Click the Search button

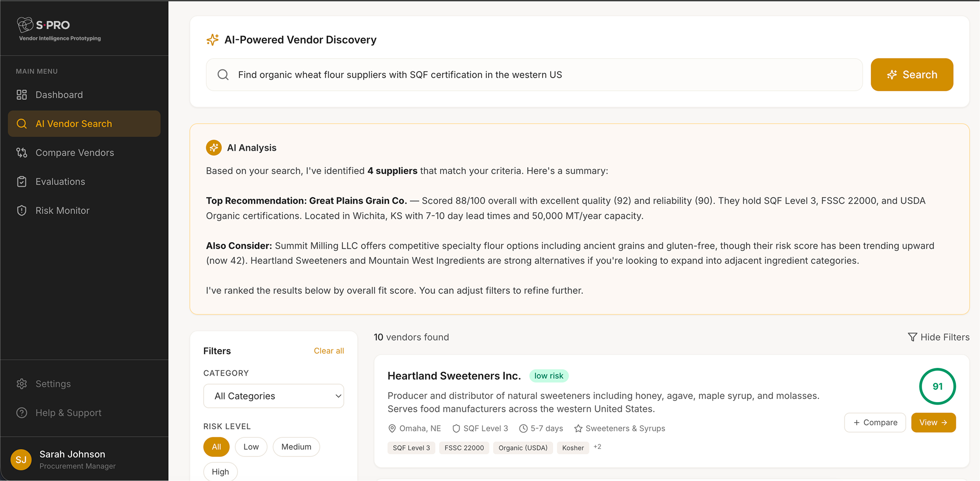pos(912,75)
